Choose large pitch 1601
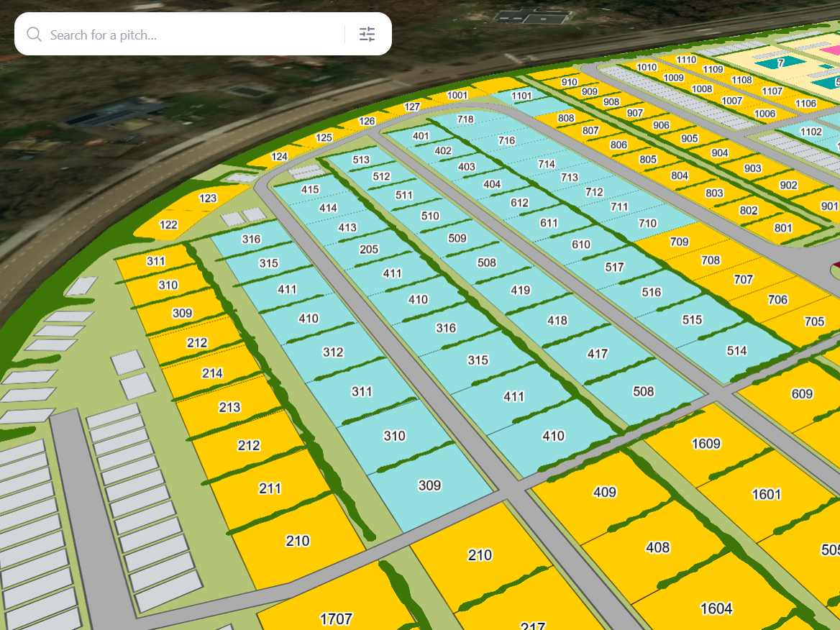This screenshot has height=630, width=840. tap(767, 494)
